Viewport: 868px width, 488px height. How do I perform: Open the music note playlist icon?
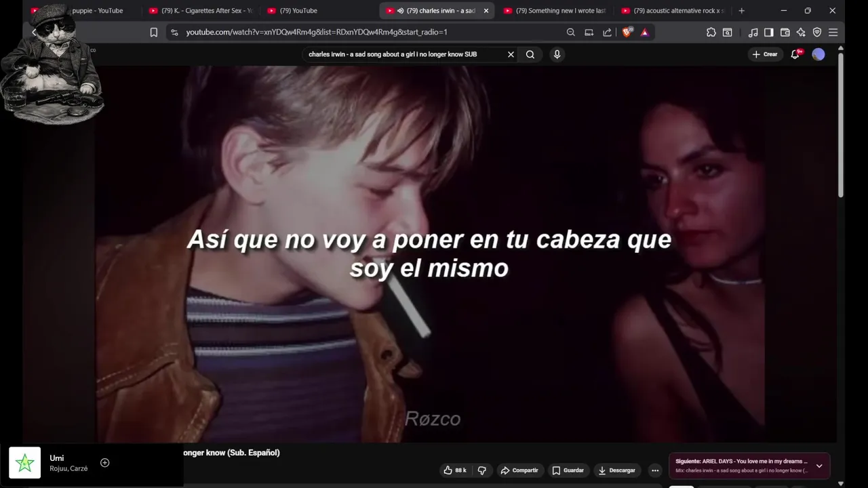[x=753, y=32]
